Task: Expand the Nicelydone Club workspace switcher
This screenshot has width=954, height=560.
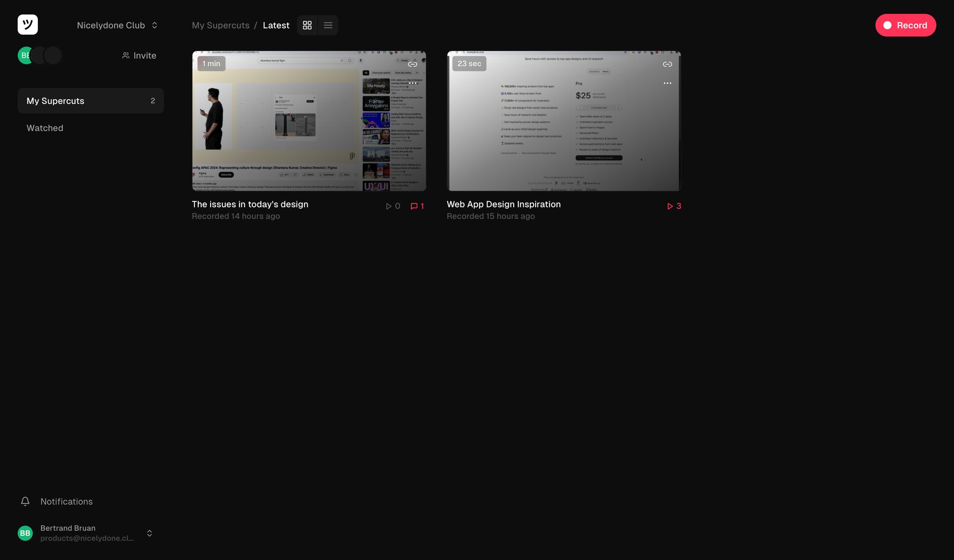Action: tap(154, 25)
